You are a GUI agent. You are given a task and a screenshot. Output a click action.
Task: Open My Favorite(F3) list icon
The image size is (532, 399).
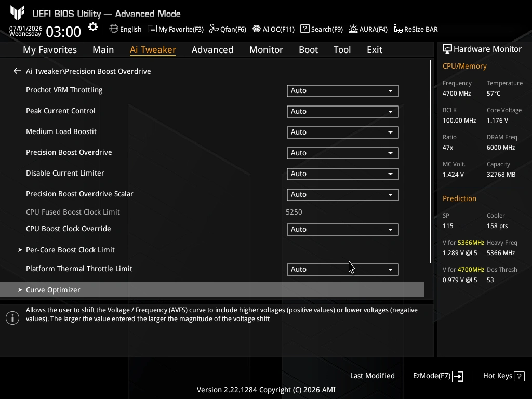click(x=152, y=29)
